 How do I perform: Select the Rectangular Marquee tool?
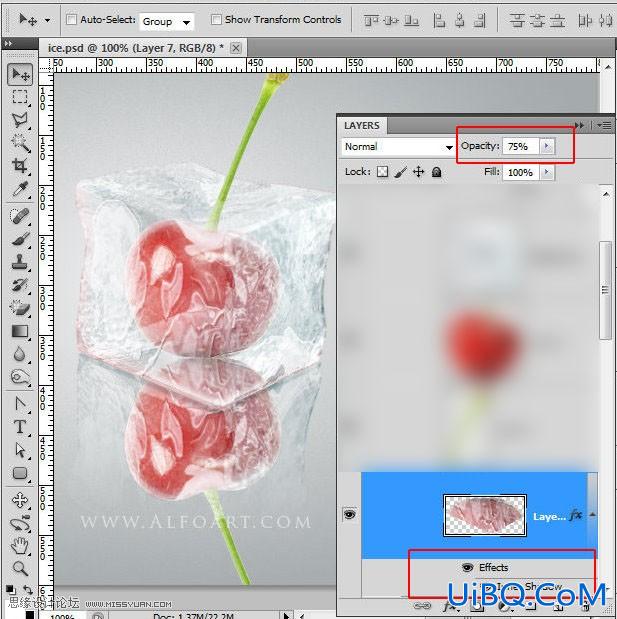[x=20, y=97]
